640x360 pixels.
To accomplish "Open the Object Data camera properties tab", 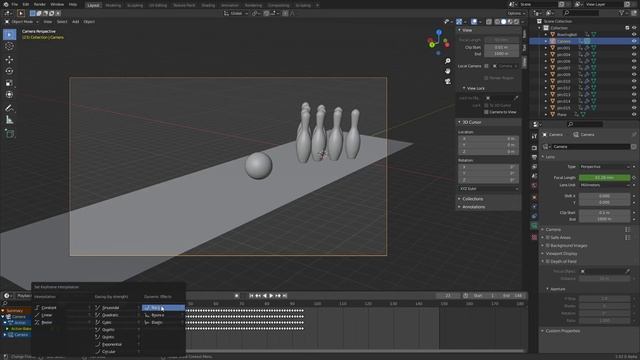I will tap(534, 226).
